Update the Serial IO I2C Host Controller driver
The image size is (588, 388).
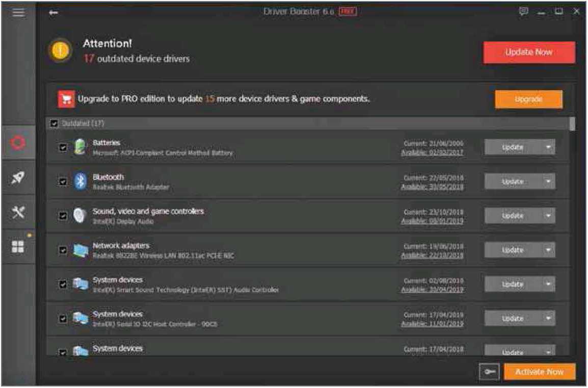513,318
